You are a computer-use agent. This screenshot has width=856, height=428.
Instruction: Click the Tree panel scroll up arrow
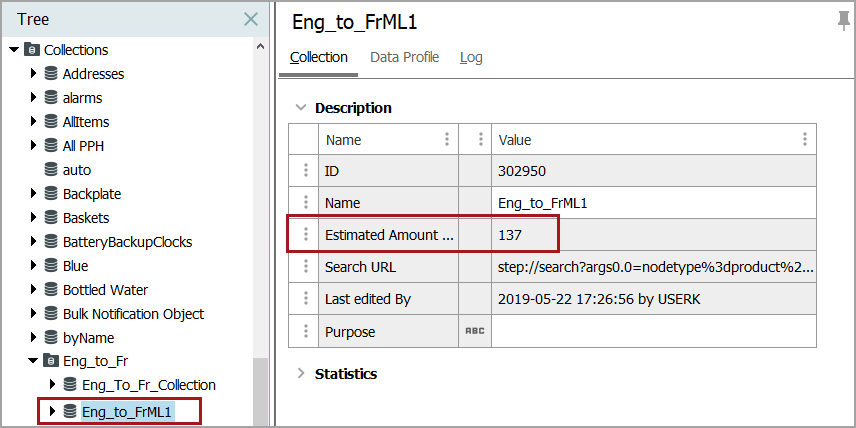(x=260, y=47)
